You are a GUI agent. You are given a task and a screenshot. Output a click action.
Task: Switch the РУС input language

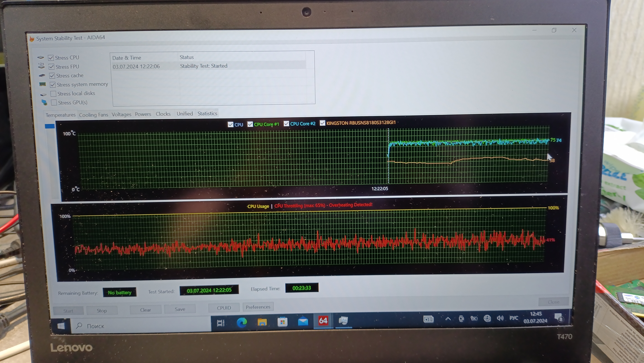514,318
